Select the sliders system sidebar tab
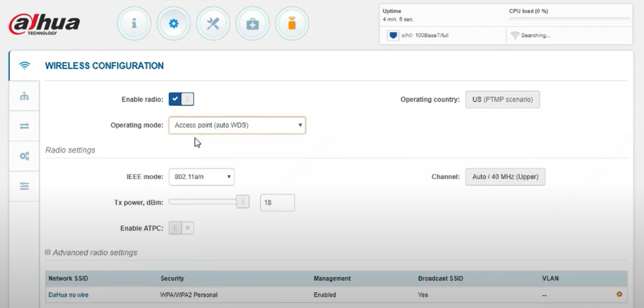Viewport: 644px width, 308px height. pos(24,186)
